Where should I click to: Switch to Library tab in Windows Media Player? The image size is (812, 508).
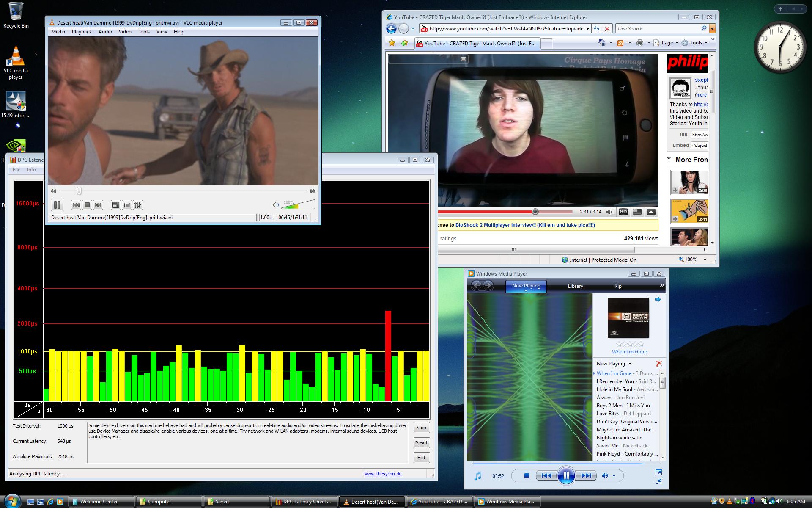tap(575, 286)
